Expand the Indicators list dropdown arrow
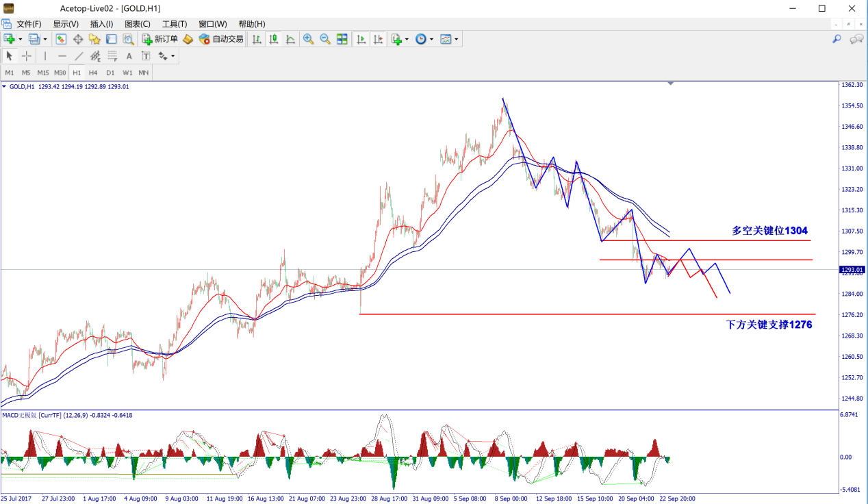Screen dimensions: 868x504 [407, 40]
